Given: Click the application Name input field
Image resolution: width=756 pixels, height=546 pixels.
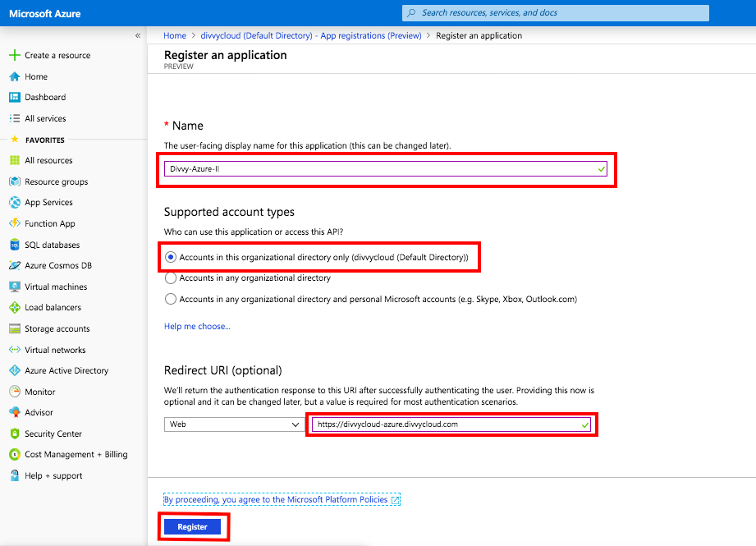Looking at the screenshot, I should tap(385, 169).
